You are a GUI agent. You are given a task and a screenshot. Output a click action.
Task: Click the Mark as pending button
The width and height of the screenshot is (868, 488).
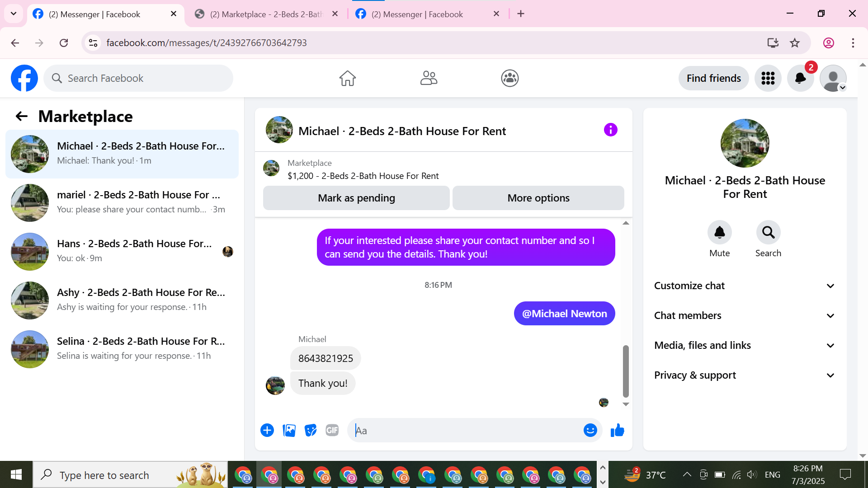[356, 198]
